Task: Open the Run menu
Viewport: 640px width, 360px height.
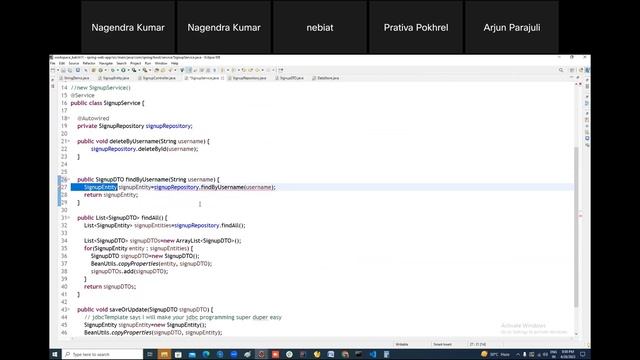Action: (148, 63)
